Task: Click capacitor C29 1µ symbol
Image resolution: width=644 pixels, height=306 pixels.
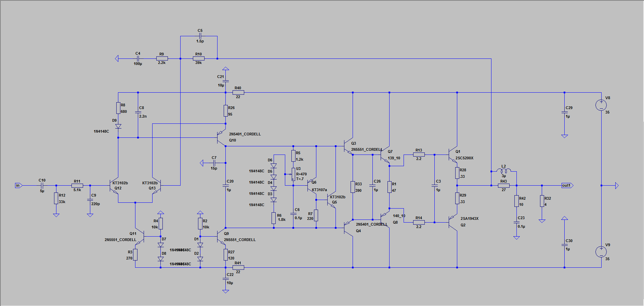Action: [564, 112]
